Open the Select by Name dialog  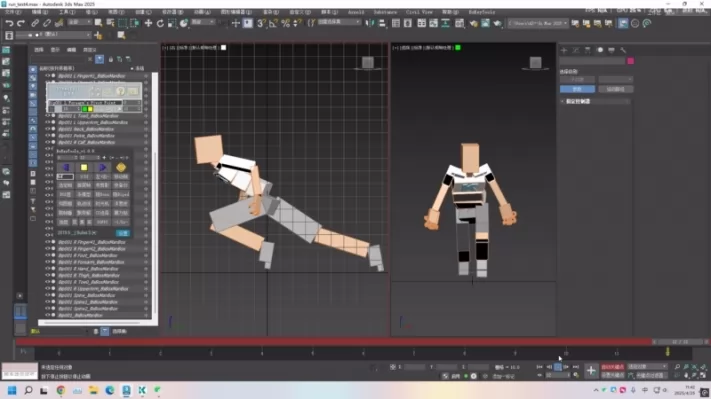[x=110, y=23]
